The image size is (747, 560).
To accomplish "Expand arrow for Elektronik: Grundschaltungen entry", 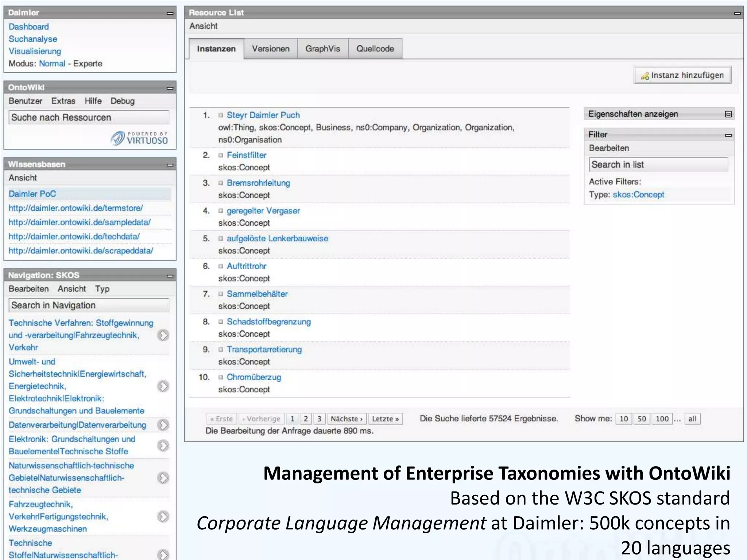I will tap(163, 445).
